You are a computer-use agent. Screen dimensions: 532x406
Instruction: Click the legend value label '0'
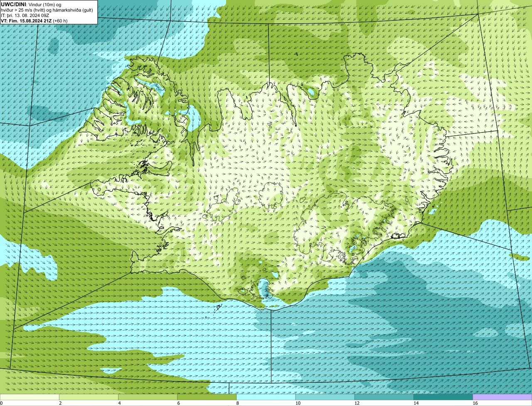pos(1,403)
